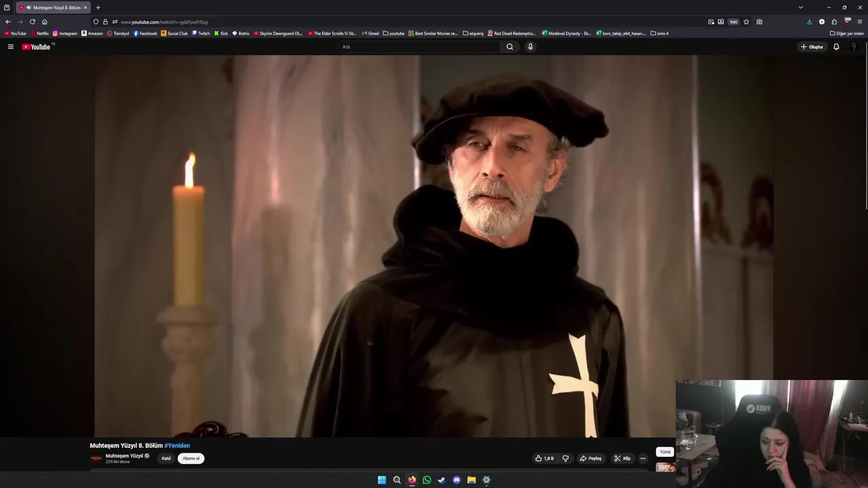Image resolution: width=868 pixels, height=488 pixels.
Task: Like the video with thumbs up
Action: 545,458
